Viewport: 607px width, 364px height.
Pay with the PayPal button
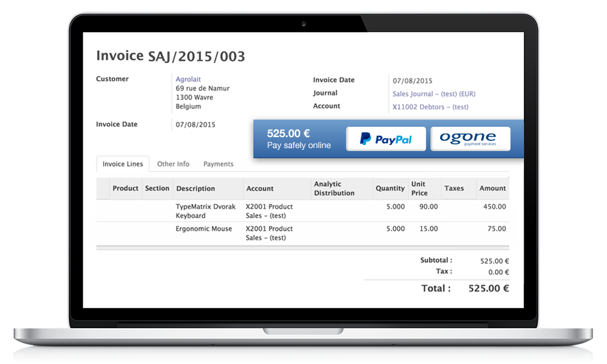tap(386, 139)
